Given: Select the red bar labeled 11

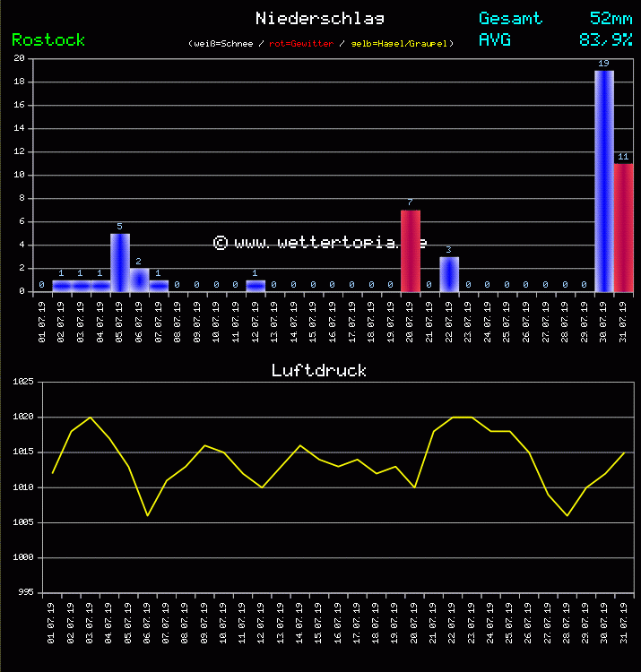Looking at the screenshot, I should pyautogui.click(x=623, y=228).
